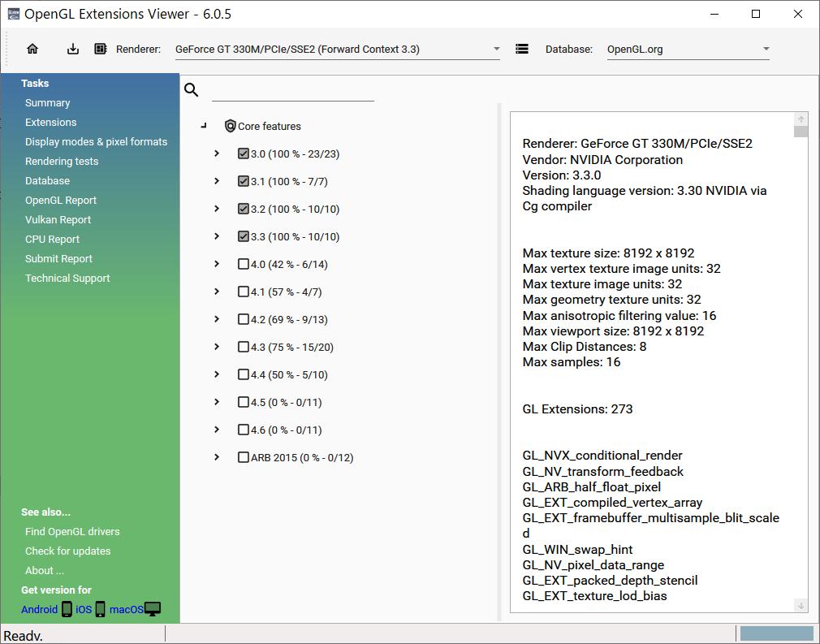
Task: Click the details panel scroll-up arrow
Action: (x=801, y=119)
